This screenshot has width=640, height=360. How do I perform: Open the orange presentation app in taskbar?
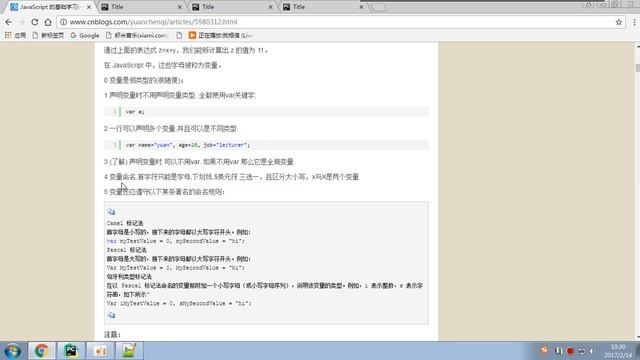pos(100,351)
